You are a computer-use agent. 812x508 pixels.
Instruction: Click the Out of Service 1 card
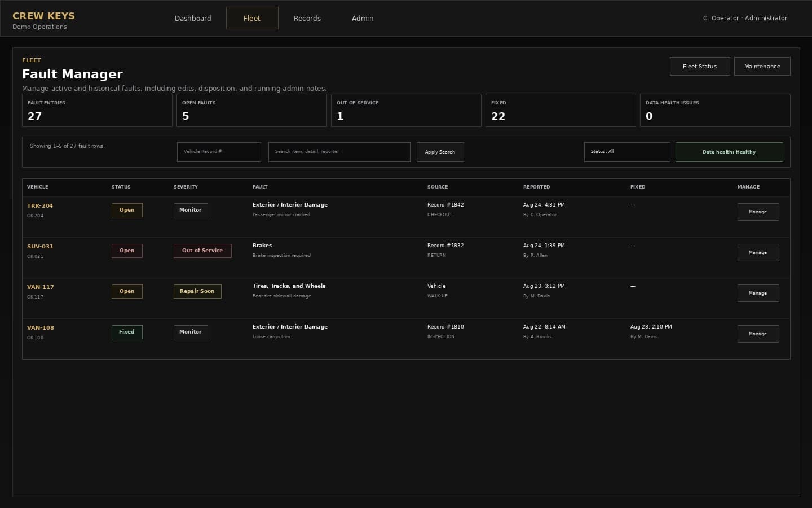(x=406, y=110)
